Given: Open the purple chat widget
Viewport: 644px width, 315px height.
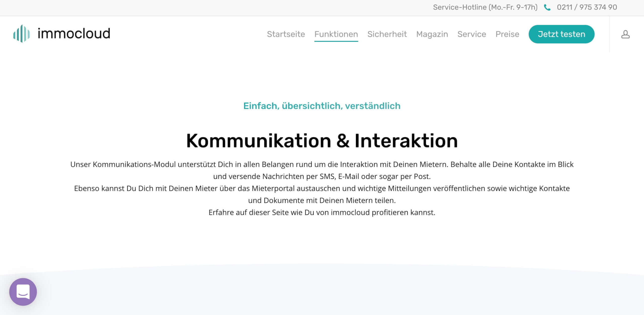Looking at the screenshot, I should coord(23,292).
